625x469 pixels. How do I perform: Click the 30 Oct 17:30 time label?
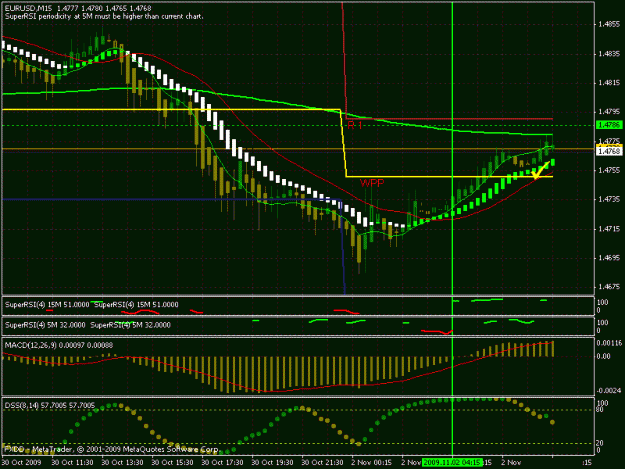[222, 462]
